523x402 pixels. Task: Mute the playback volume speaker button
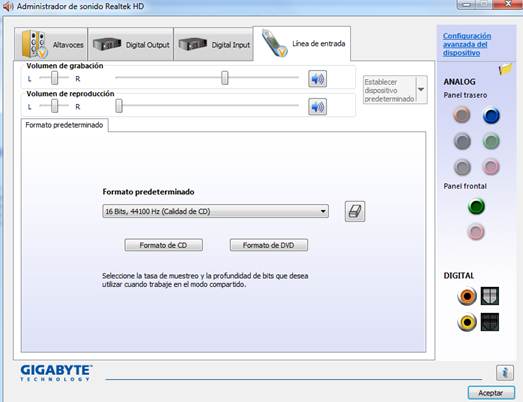click(317, 107)
